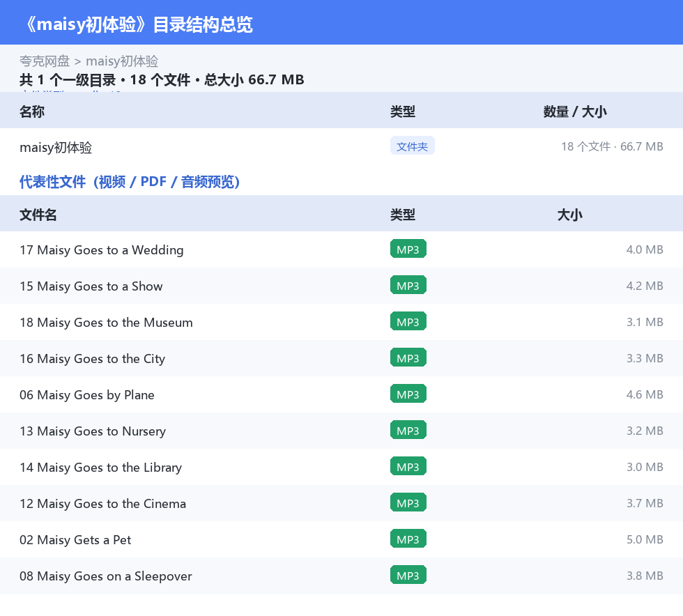The height and width of the screenshot is (616, 683).
Task: Click the 3.8 MB size value
Action: point(645,576)
